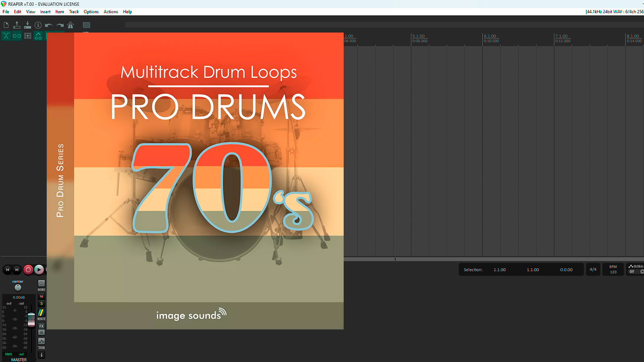Image resolution: width=644 pixels, height=362 pixels.
Task: Go to project end in transport
Action: [17, 270]
